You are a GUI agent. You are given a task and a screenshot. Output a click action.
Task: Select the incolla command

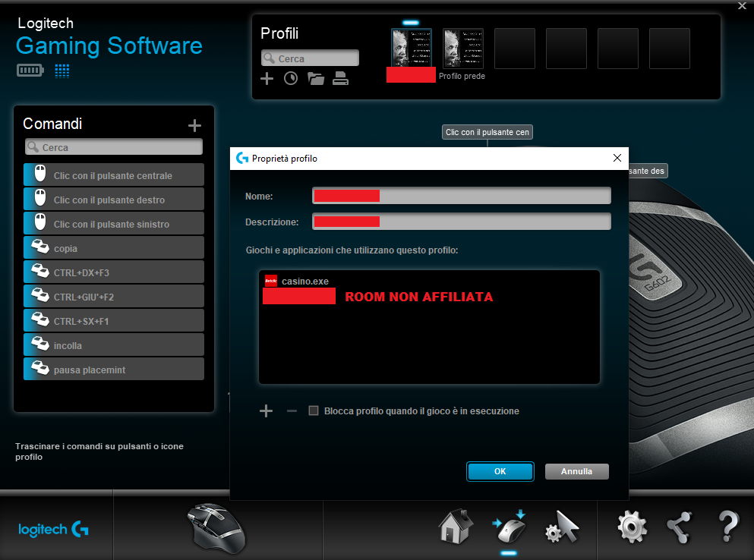click(114, 344)
